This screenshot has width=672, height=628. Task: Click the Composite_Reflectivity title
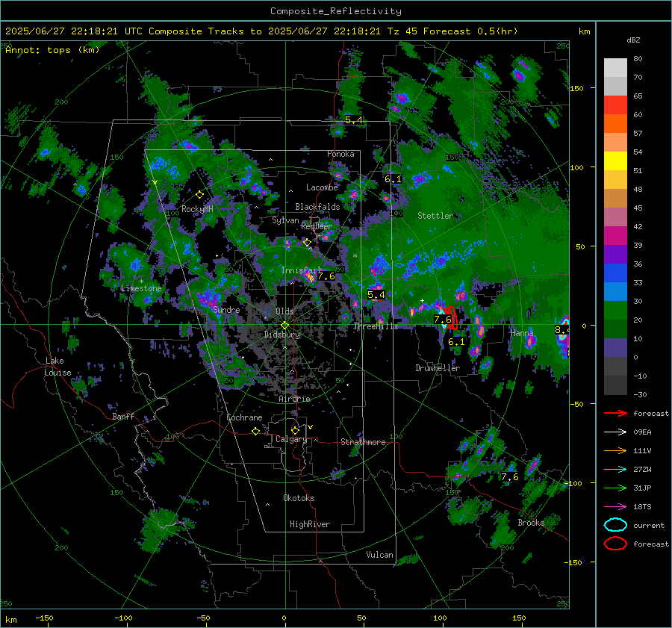[336, 11]
